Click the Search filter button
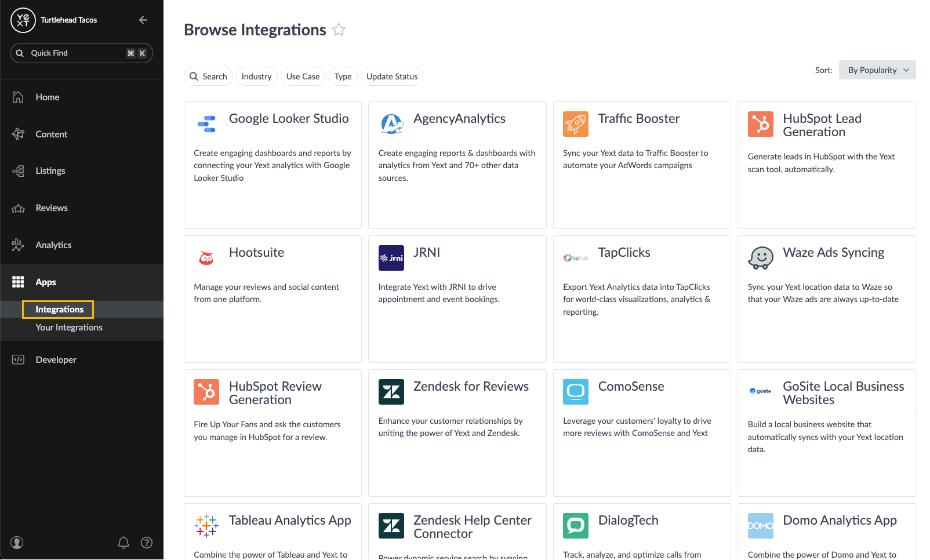 click(208, 77)
